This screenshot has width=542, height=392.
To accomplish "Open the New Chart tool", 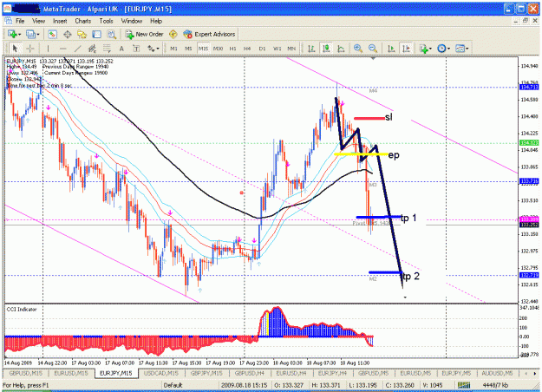I will (12, 34).
